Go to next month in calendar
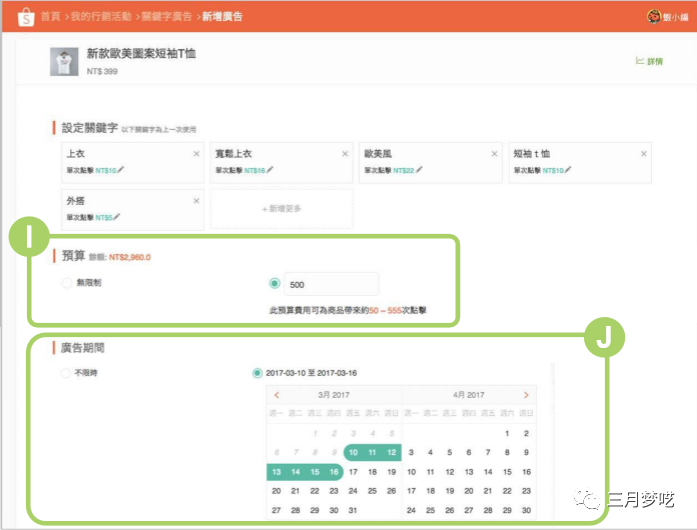 (526, 395)
